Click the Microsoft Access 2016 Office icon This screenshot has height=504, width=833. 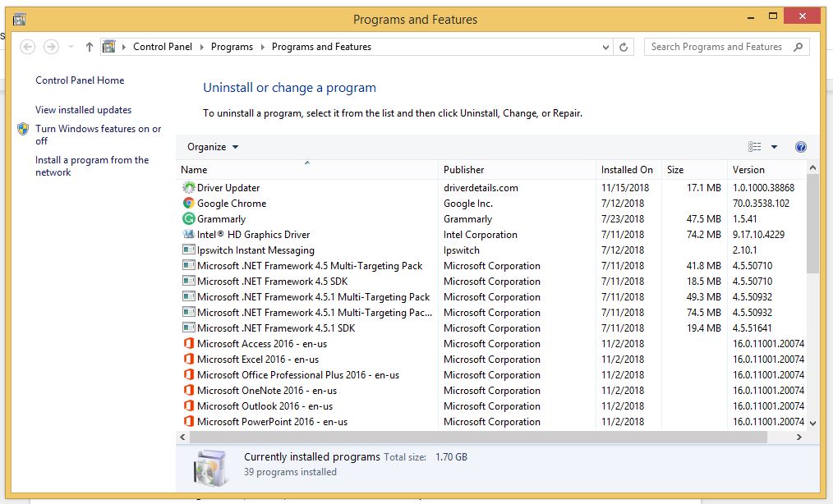(x=189, y=344)
